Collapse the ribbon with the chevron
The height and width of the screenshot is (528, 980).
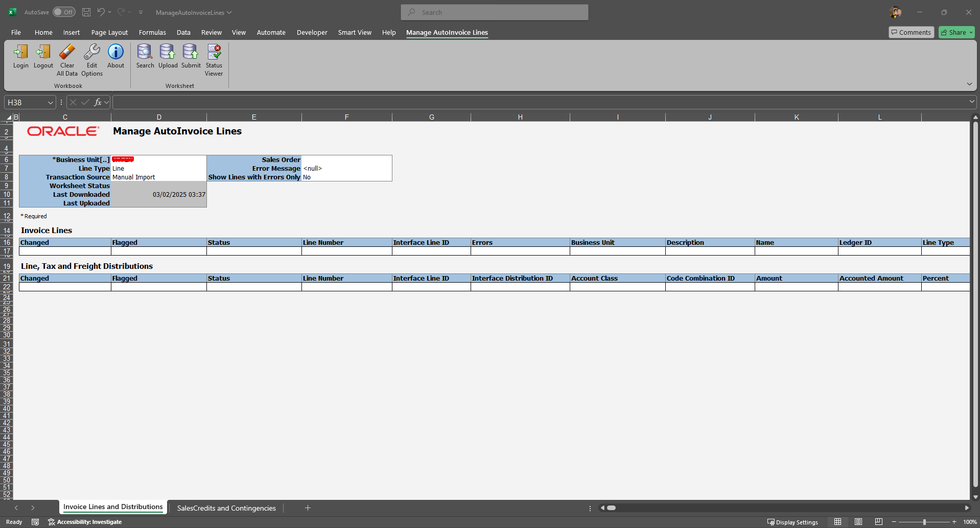pos(969,84)
